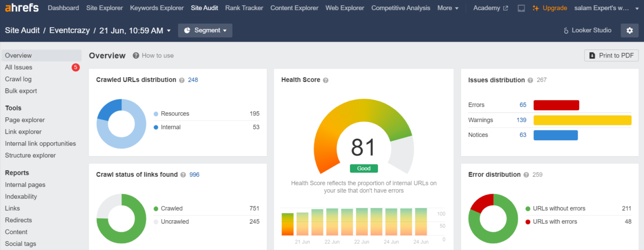
Task: Click links found total 996
Action: point(194,175)
